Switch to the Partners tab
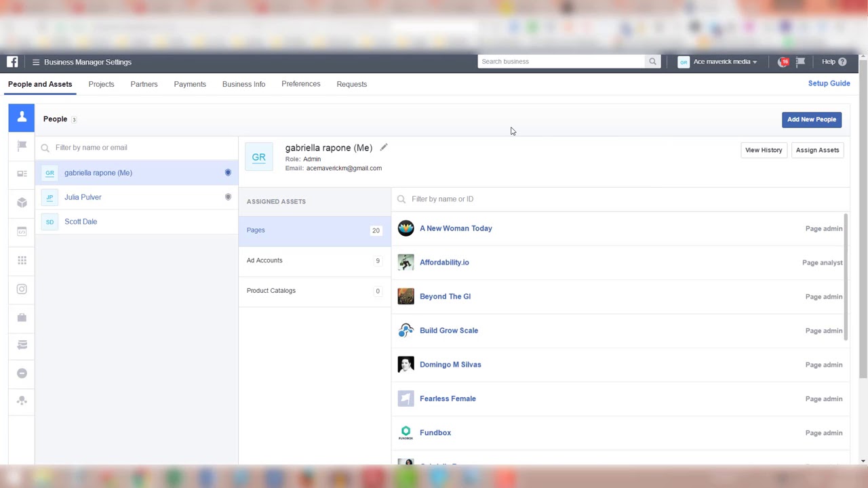This screenshot has height=488, width=868. point(144,84)
